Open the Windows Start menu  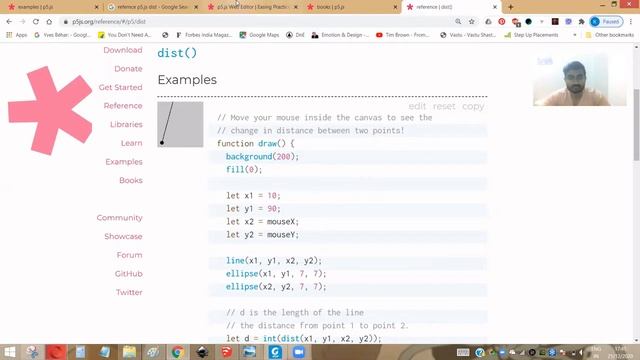tap(10, 352)
